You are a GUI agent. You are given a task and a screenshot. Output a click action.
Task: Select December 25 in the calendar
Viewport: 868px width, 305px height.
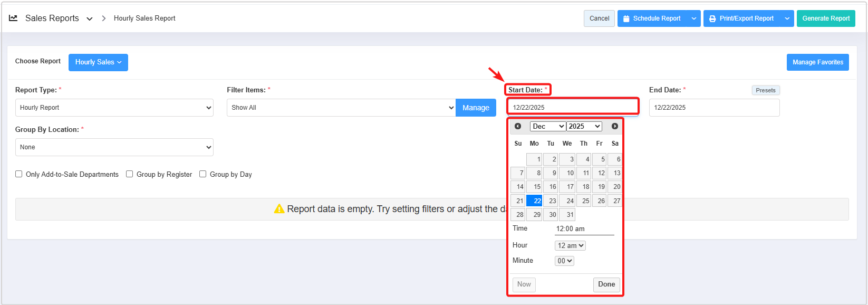click(x=584, y=201)
